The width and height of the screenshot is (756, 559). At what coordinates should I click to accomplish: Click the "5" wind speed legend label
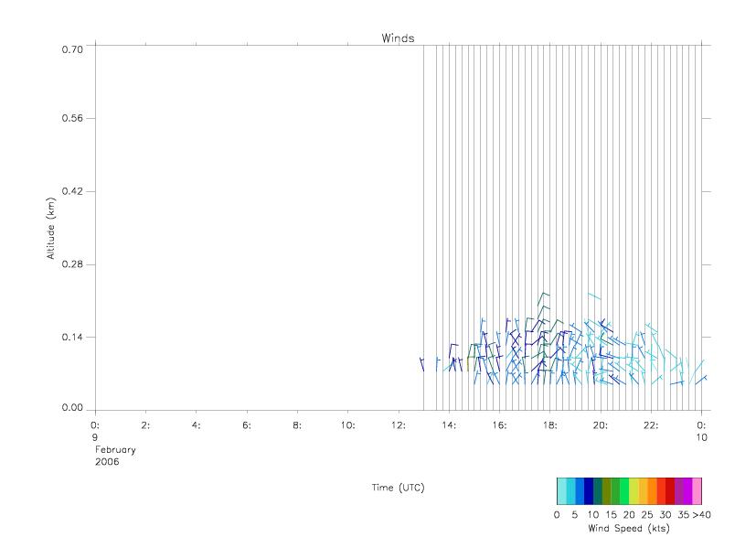[575, 514]
